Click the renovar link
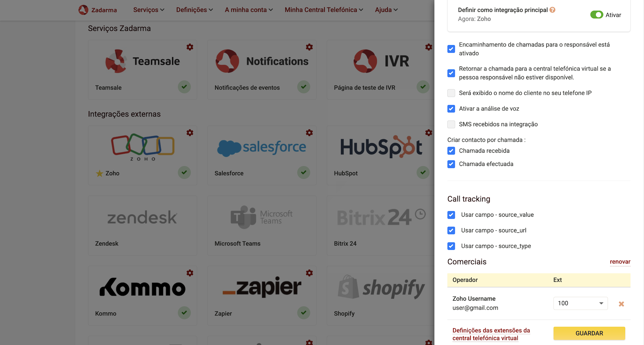 click(620, 262)
